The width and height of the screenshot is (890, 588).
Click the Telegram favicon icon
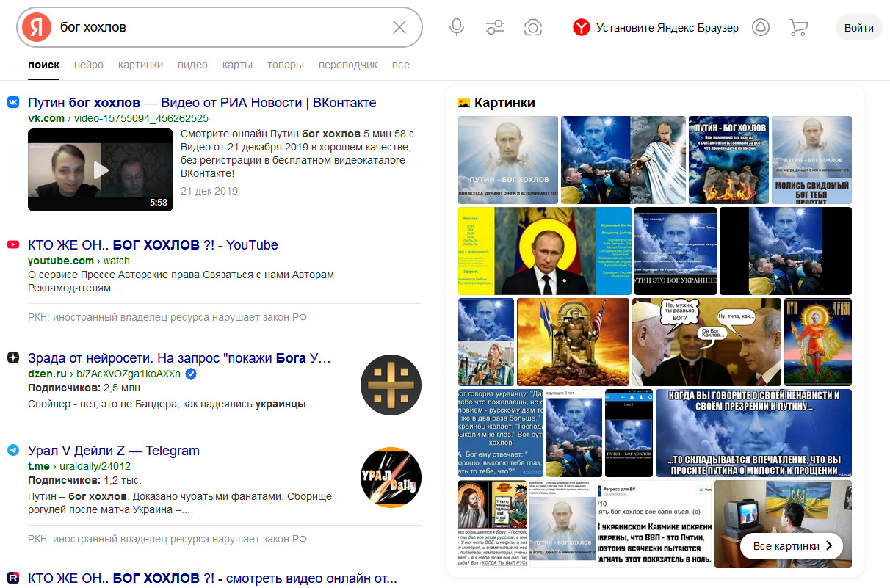pos(13,450)
